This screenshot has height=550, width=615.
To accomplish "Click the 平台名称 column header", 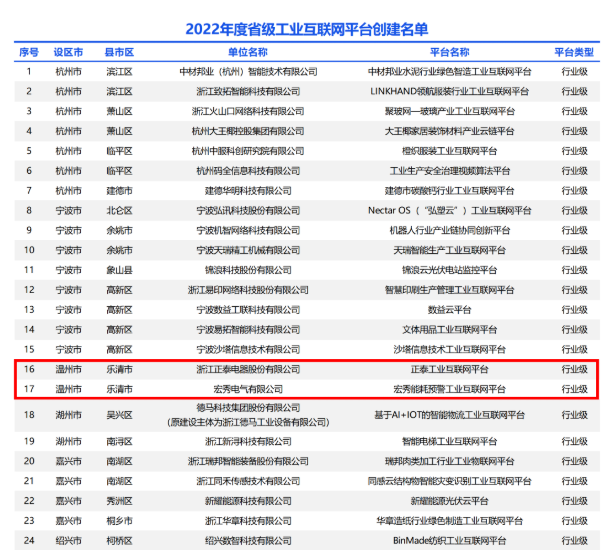I will [449, 52].
